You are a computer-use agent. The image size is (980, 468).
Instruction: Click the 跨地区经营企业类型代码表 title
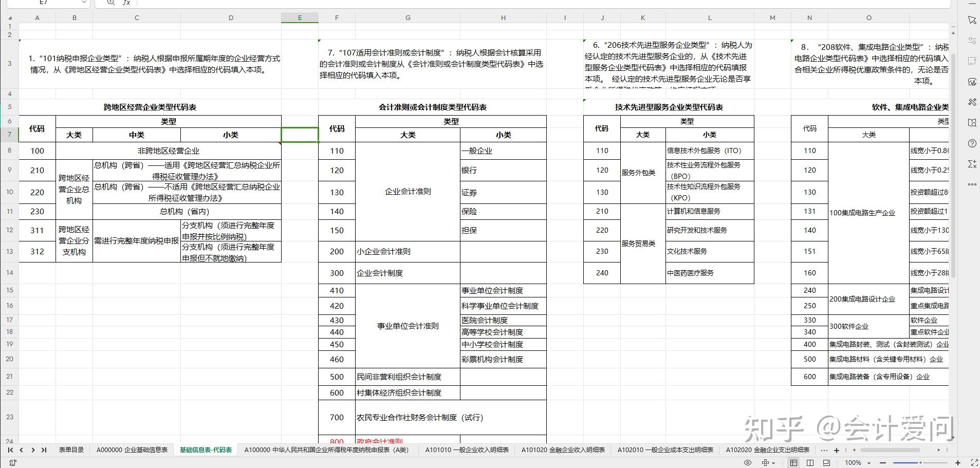click(150, 107)
